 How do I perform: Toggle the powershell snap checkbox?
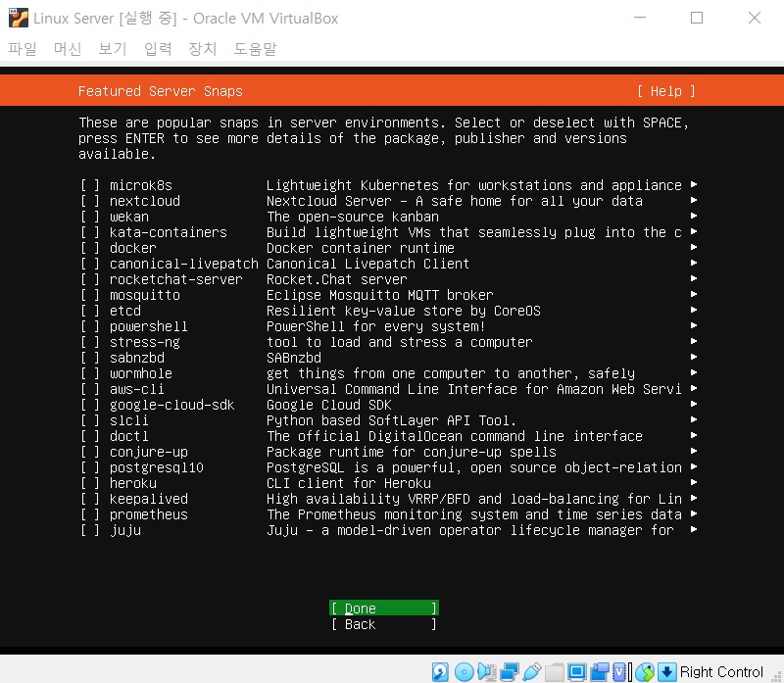tap(90, 326)
